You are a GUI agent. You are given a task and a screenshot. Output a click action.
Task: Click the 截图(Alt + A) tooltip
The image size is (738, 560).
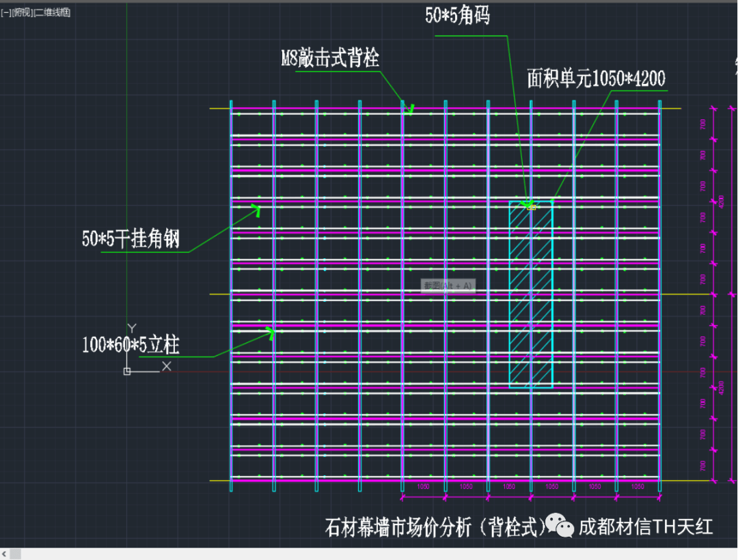(x=448, y=286)
